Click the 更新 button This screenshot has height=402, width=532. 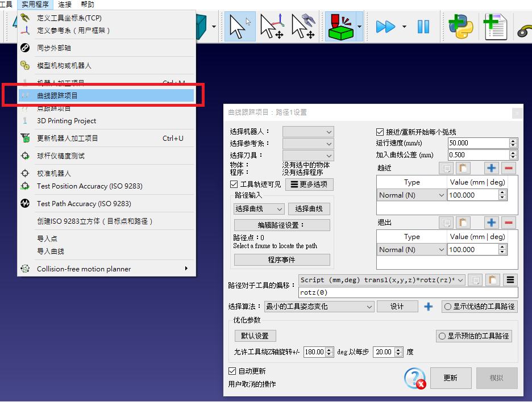tap(451, 378)
